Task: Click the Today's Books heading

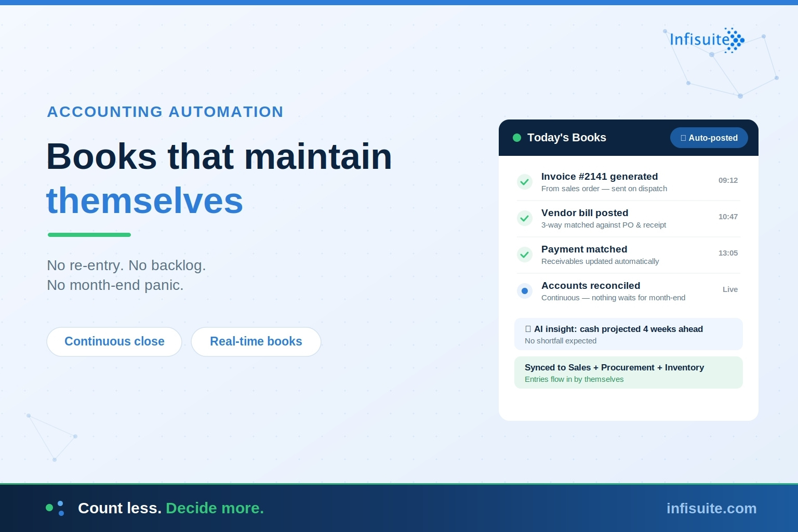Action: point(567,138)
